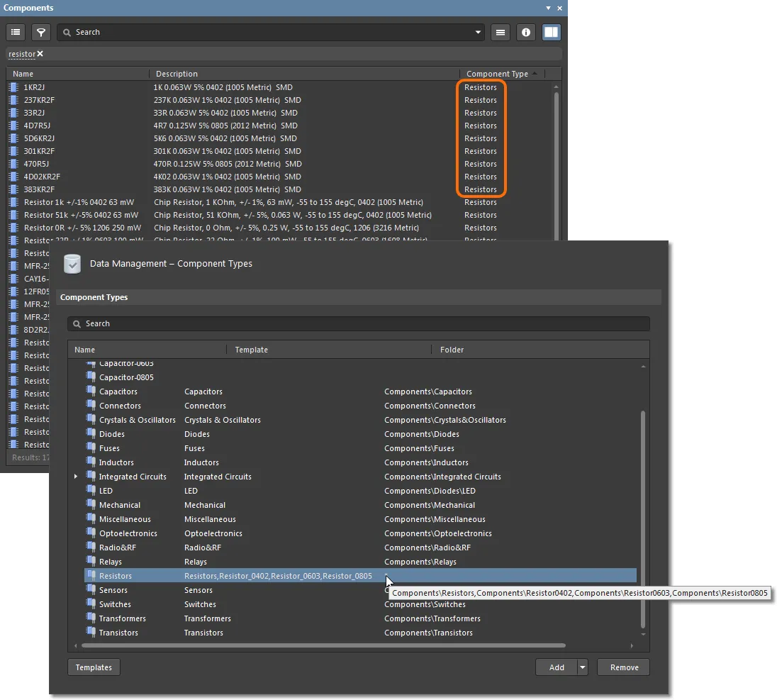
Task: Select the Capacitors component type icon
Action: coord(90,391)
